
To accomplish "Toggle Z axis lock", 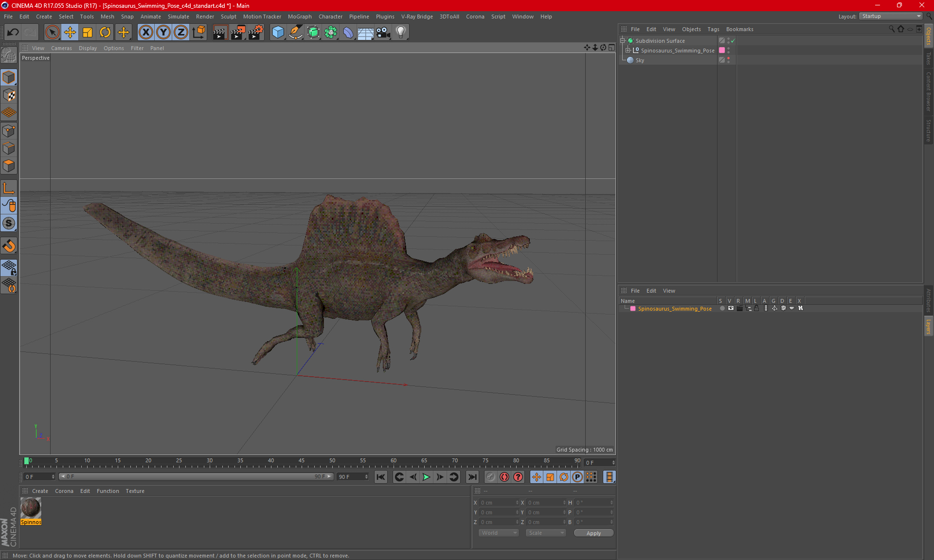I will pos(181,32).
